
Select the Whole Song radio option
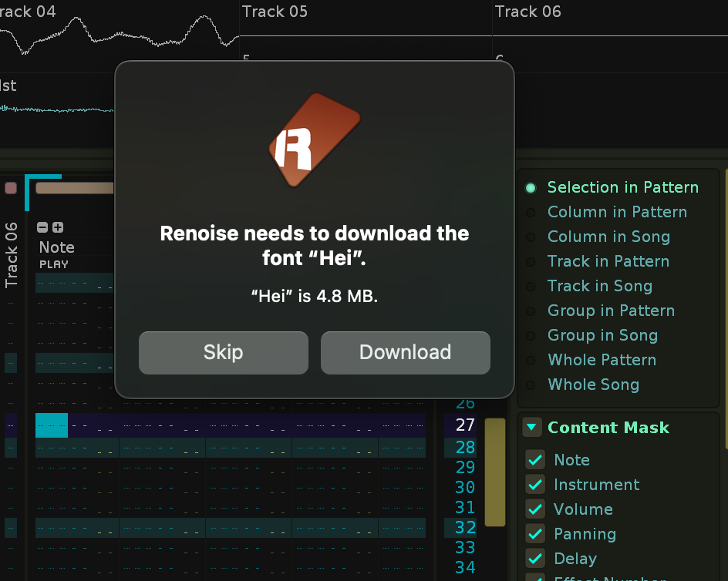[531, 385]
